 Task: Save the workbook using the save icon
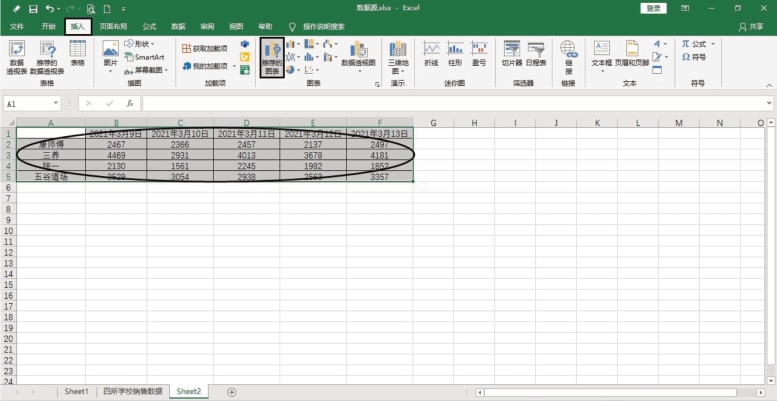click(x=32, y=8)
